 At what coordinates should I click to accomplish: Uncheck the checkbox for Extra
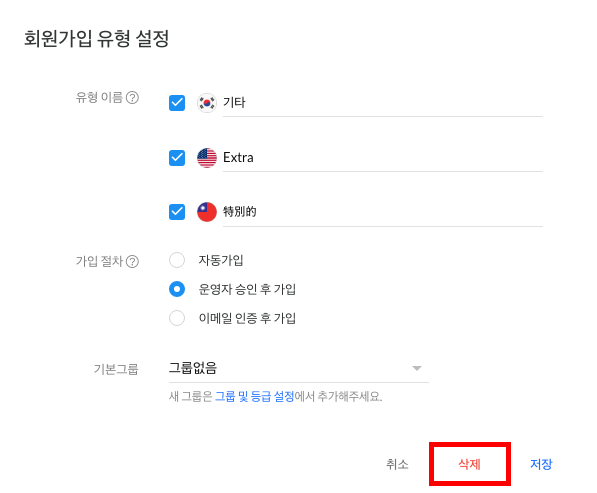click(x=177, y=158)
